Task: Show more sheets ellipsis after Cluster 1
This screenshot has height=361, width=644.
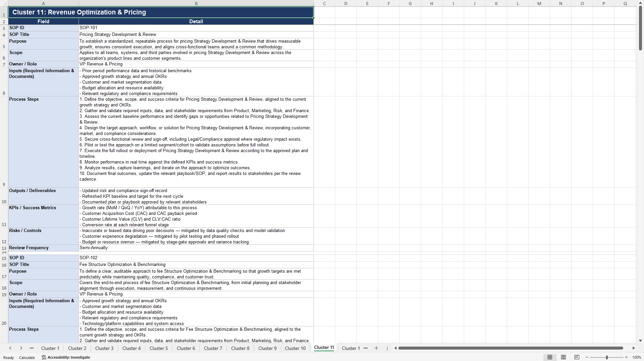Action: 365,348
